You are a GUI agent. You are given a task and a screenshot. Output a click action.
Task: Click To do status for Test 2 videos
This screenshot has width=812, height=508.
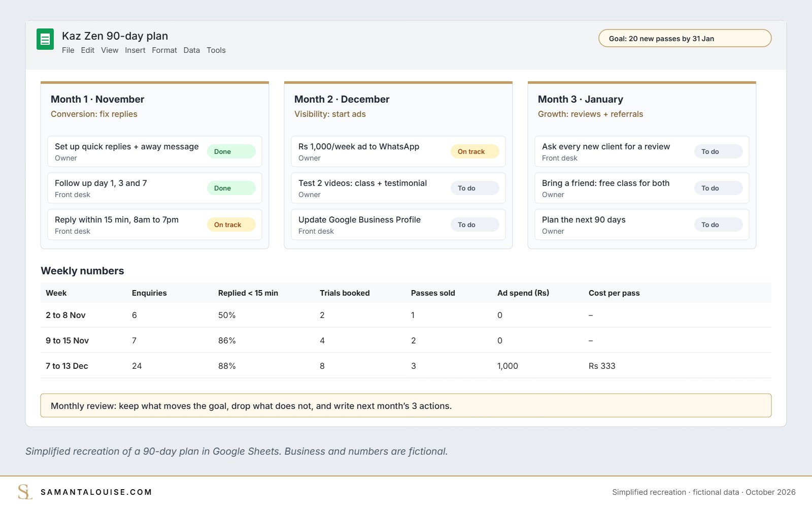click(x=475, y=188)
